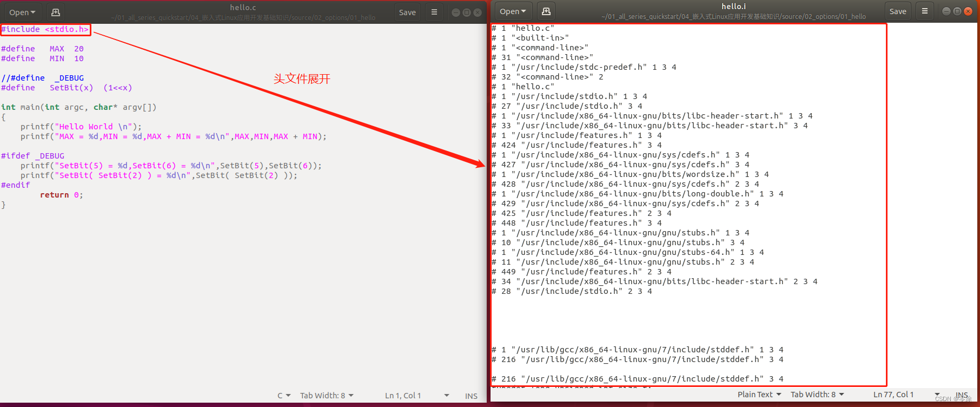Viewport: 980px width, 407px height.
Task: Click the 'return 0;' line
Action: click(x=62, y=195)
